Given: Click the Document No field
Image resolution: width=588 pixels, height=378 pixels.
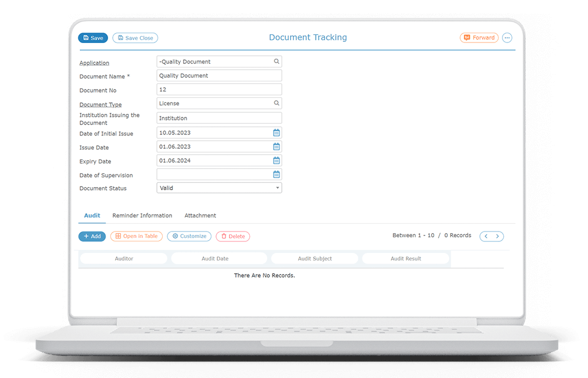Looking at the screenshot, I should tap(219, 90).
